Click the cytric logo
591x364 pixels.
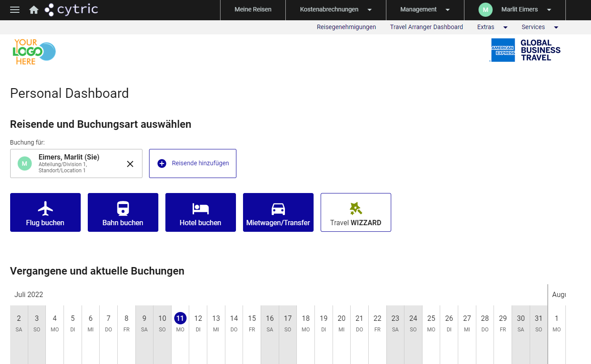pos(71,9)
